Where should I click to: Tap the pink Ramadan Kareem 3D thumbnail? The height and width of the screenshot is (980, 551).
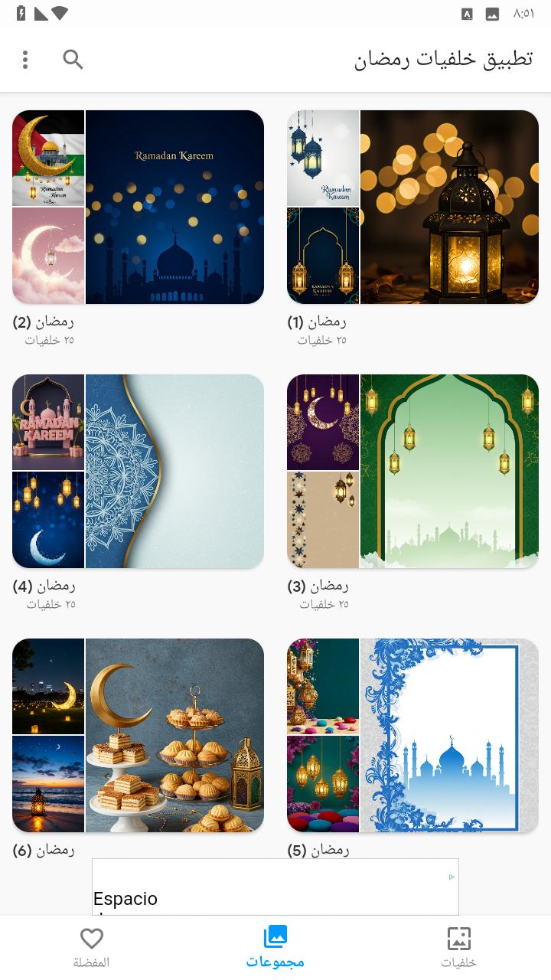[48, 422]
